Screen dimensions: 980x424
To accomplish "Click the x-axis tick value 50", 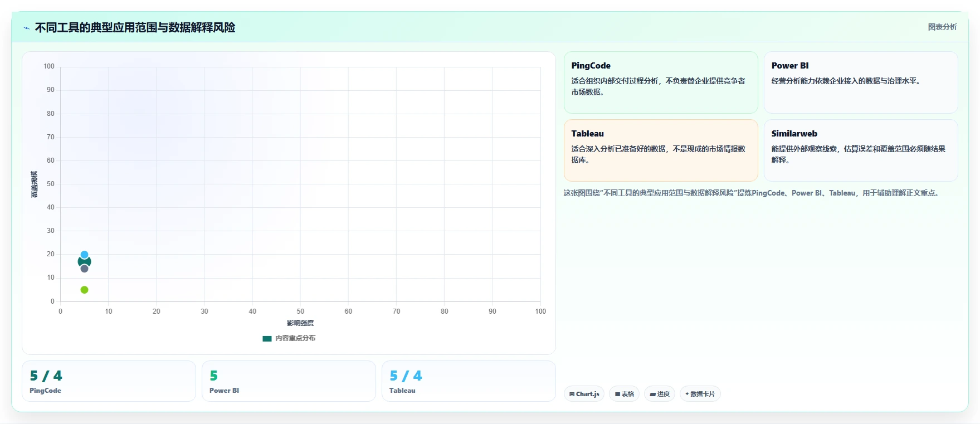I will [300, 311].
